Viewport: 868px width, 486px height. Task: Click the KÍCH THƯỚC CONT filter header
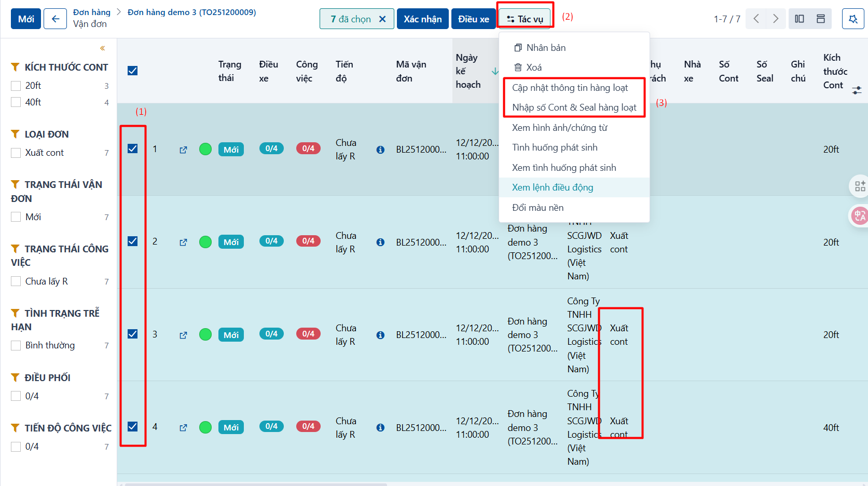tap(60, 67)
